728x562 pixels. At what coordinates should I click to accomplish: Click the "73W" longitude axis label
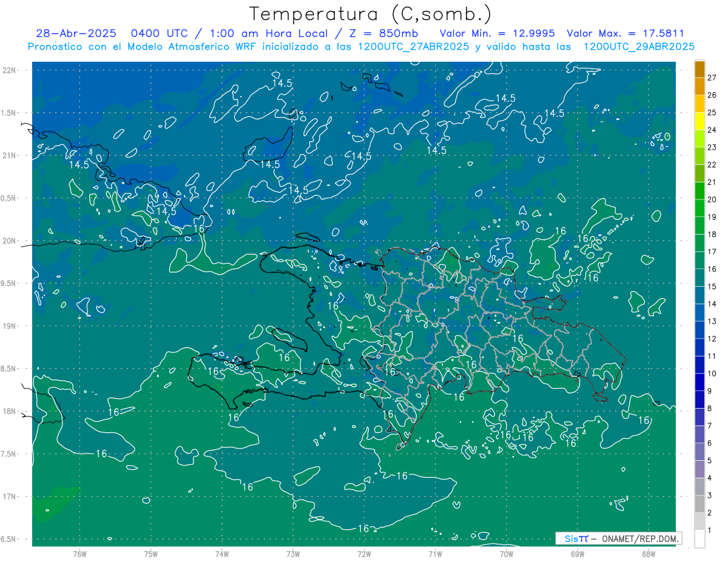tap(293, 554)
